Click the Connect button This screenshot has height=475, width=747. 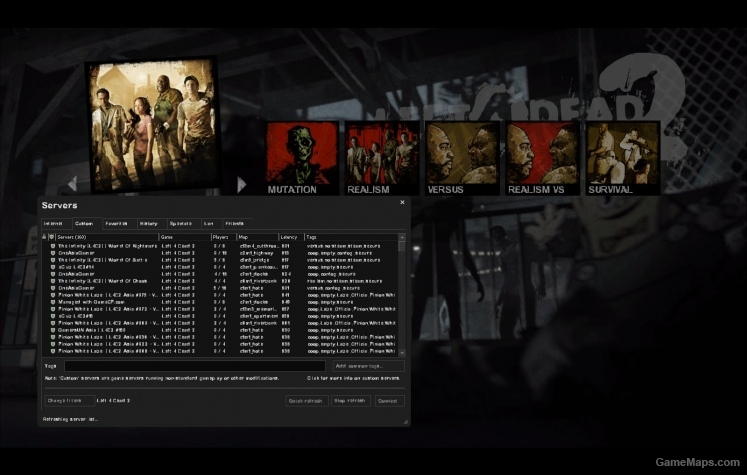click(389, 401)
